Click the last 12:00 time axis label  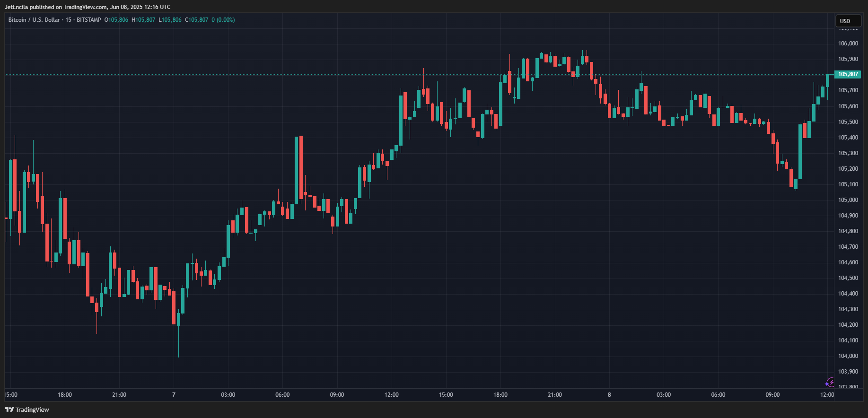pyautogui.click(x=827, y=395)
